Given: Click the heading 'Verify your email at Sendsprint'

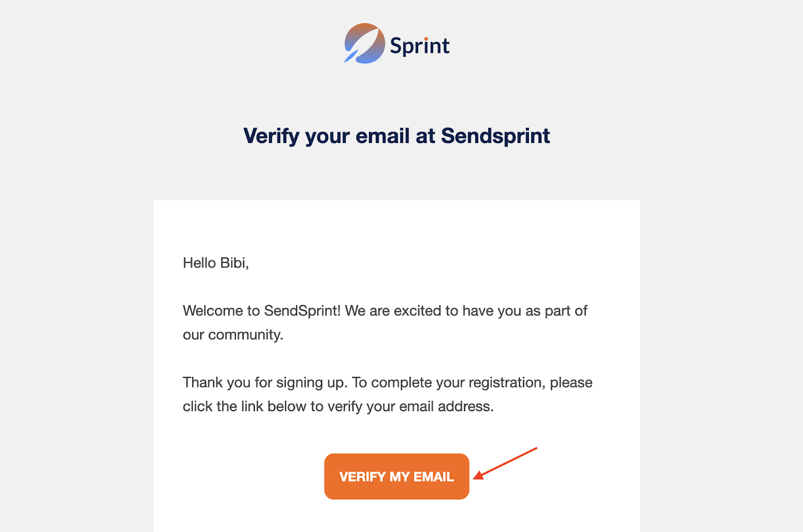Looking at the screenshot, I should click(x=396, y=136).
